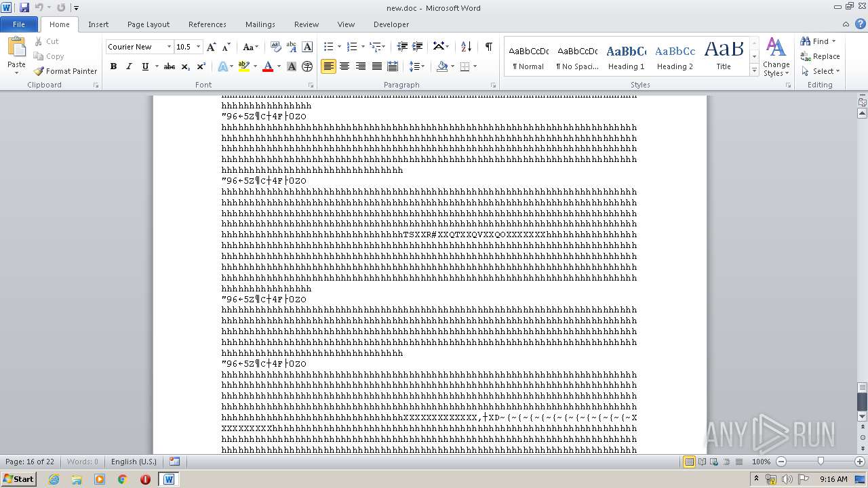The image size is (868, 488).
Task: Click the zoom slider handle
Action: (x=821, y=462)
